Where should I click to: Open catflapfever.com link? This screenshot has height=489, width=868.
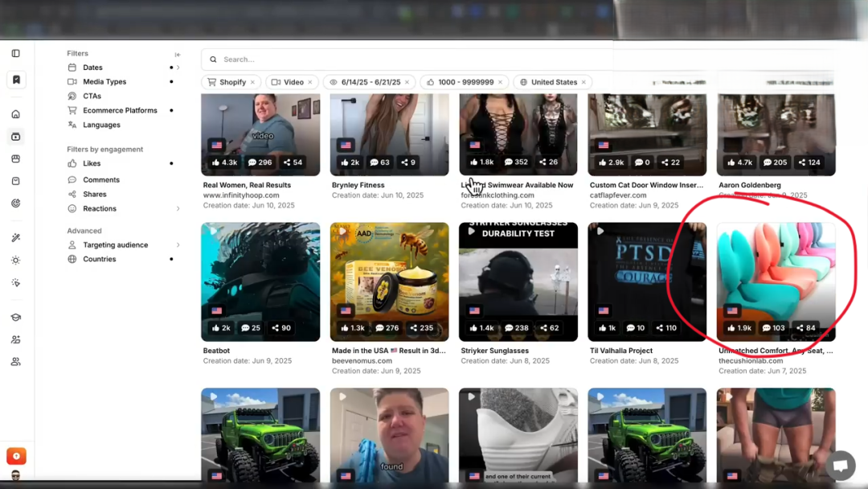618,195
